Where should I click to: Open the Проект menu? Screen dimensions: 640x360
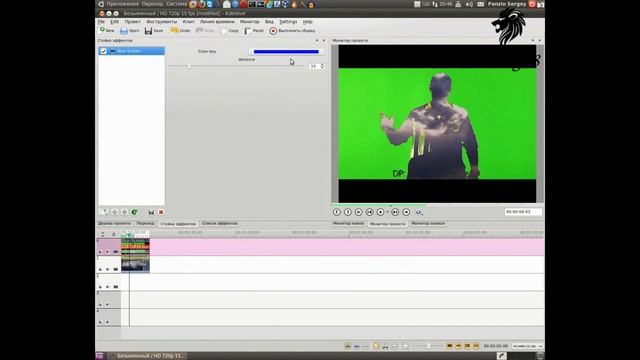133,22
